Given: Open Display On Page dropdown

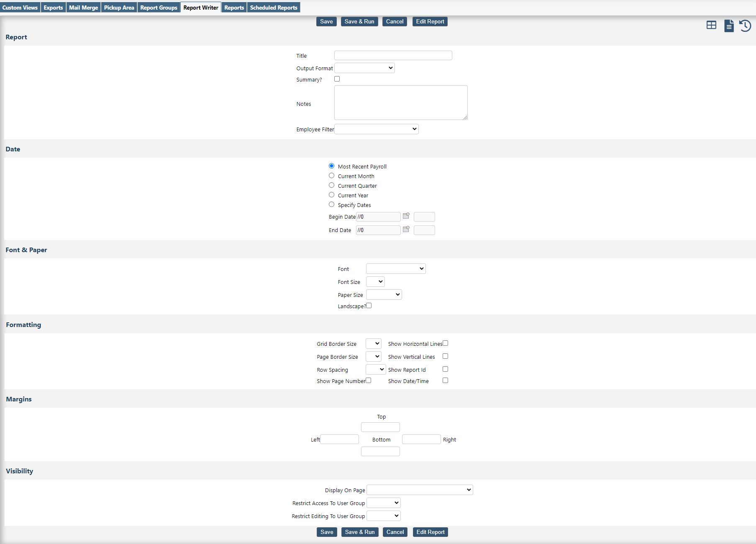Looking at the screenshot, I should point(420,490).
